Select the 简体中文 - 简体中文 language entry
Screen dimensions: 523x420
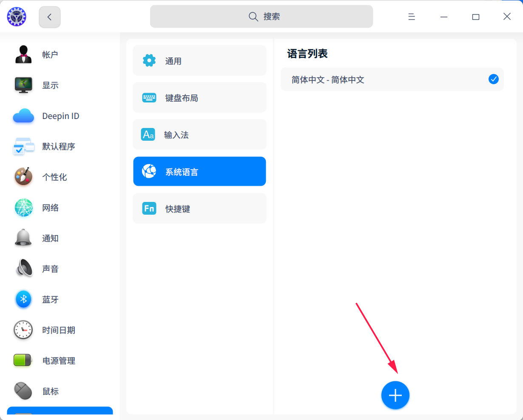click(x=392, y=79)
